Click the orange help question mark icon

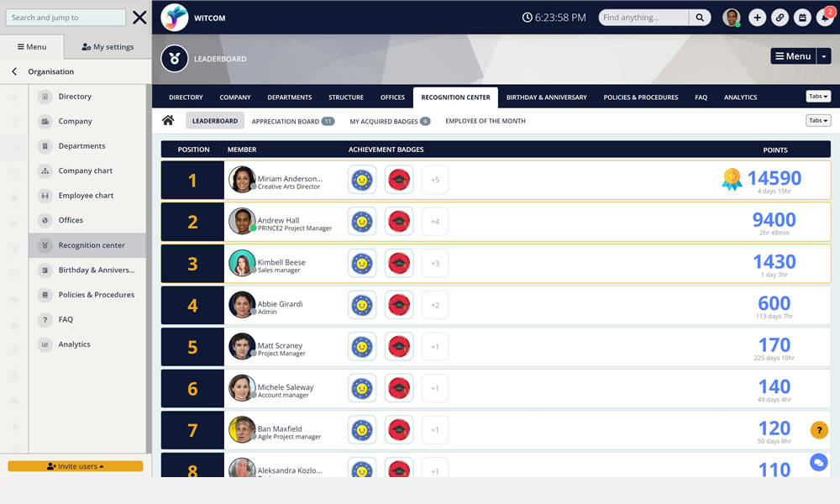click(x=819, y=430)
